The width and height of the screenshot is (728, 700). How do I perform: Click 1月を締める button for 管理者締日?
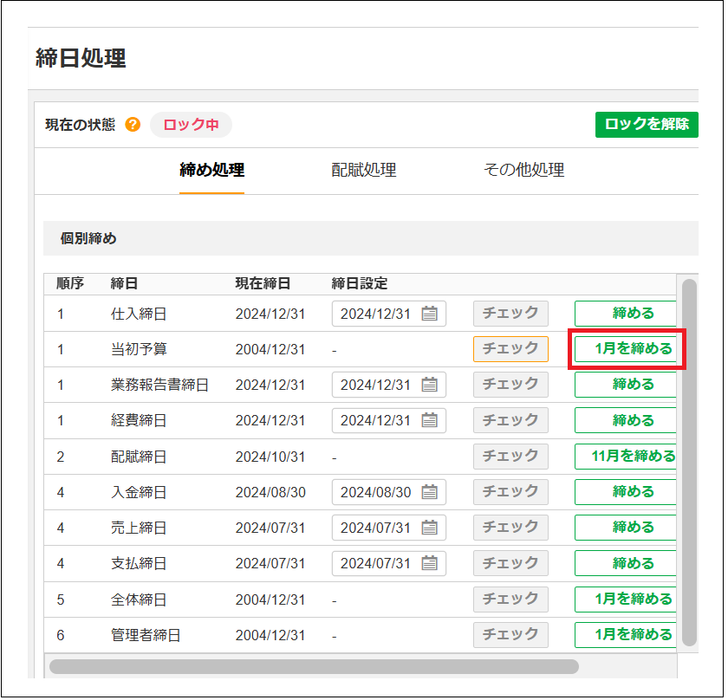(x=626, y=635)
